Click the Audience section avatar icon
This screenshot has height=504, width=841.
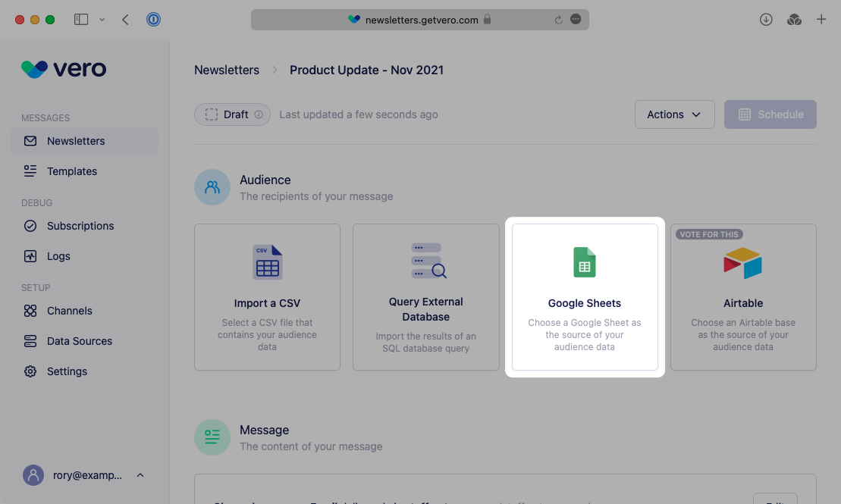pyautogui.click(x=212, y=187)
